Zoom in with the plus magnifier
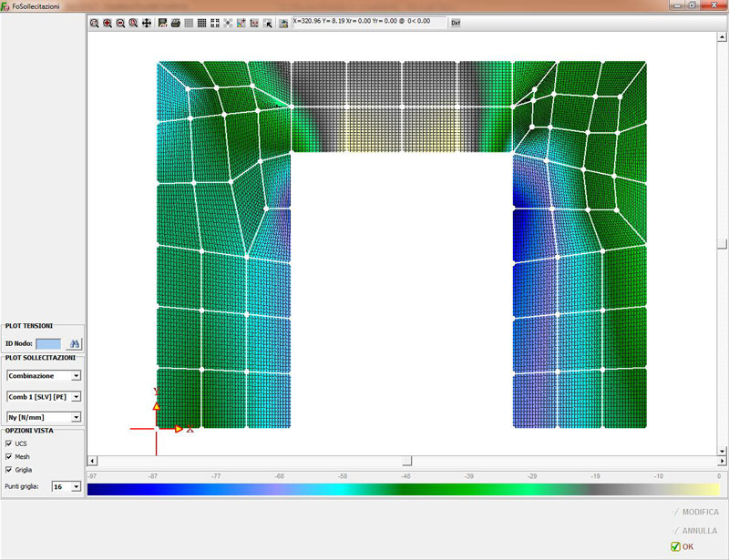This screenshot has width=729, height=560. [108, 24]
